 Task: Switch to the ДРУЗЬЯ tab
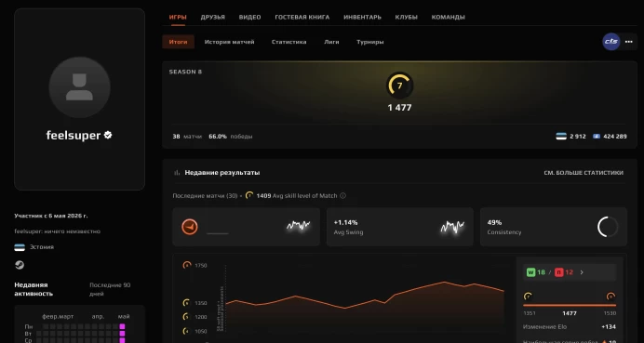213,18
